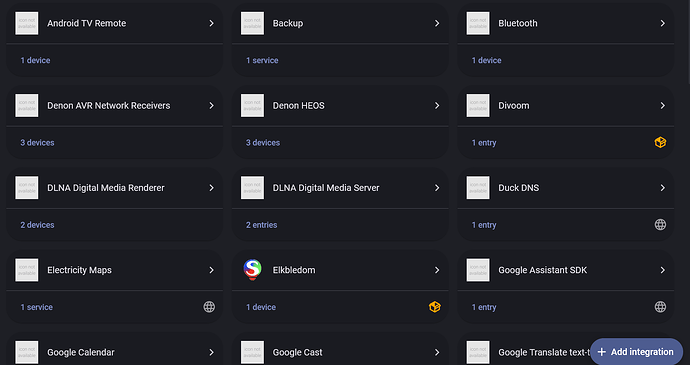Click the Backup integration placeholder icon
The image size is (690, 365).
click(x=252, y=23)
